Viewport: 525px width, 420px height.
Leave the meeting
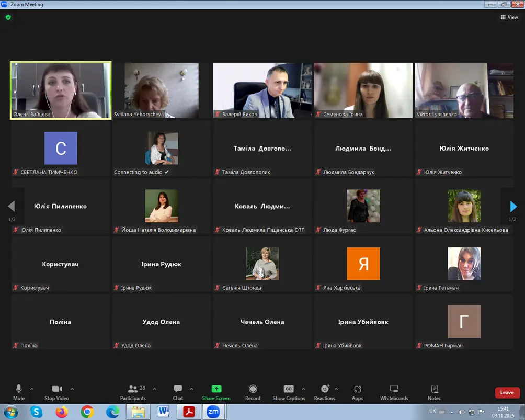507,393
